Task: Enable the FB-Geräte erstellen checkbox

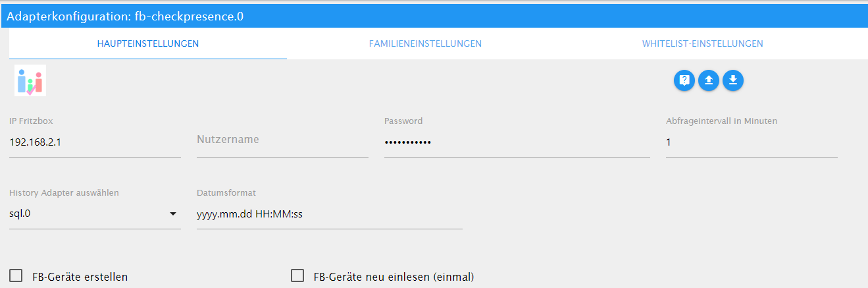Action: point(17,275)
